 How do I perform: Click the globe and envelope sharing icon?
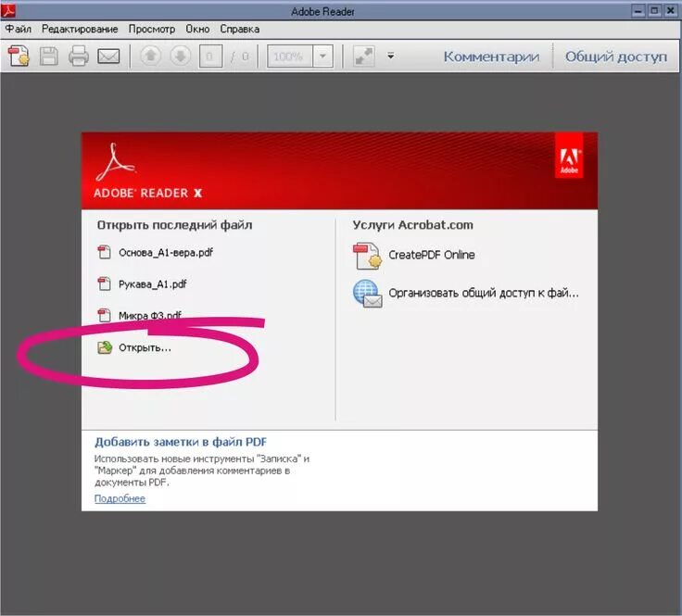tap(368, 294)
